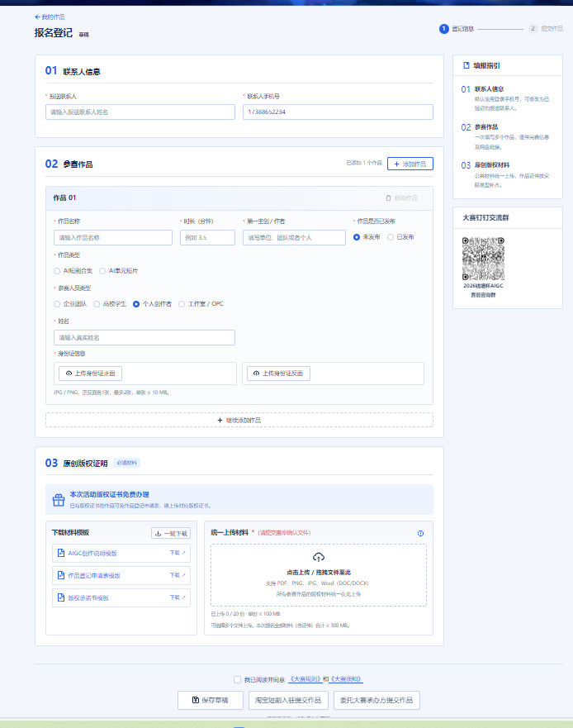The image size is (573, 728).
Task: Click 本次活动版权证书免费办理 heading
Action: click(x=110, y=494)
